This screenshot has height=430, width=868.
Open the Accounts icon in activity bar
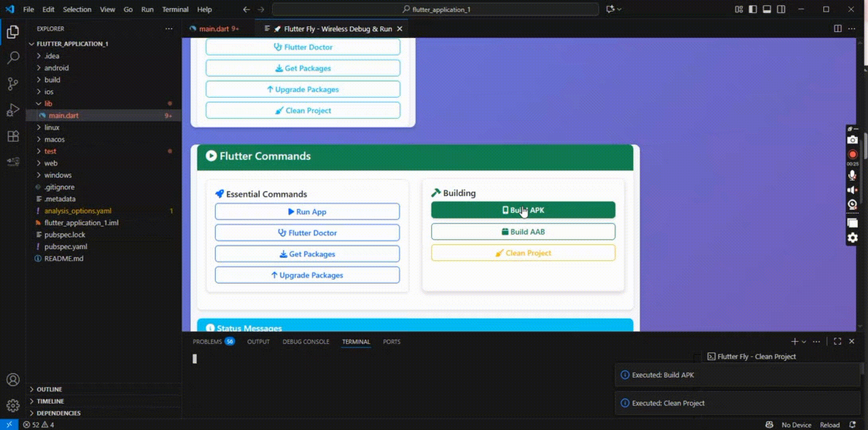pyautogui.click(x=13, y=380)
